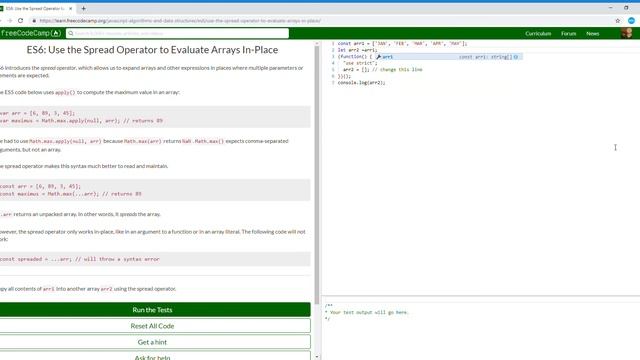Click the ES6 Spread Operator page heading
Screen dimensions: 640x360
152,49
